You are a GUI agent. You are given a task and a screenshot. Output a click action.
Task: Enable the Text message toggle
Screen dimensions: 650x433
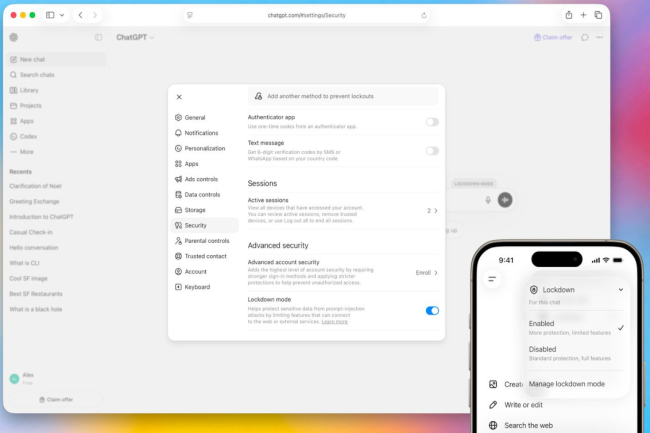[432, 151]
